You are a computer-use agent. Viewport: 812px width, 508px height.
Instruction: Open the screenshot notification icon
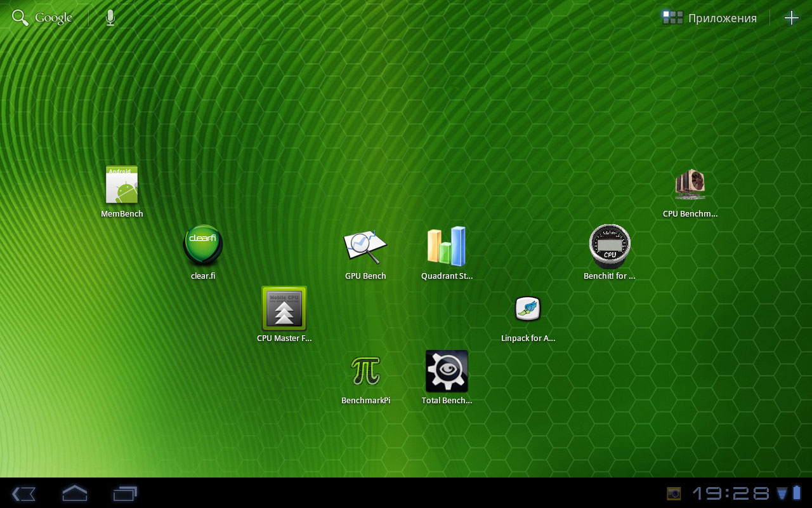(673, 493)
